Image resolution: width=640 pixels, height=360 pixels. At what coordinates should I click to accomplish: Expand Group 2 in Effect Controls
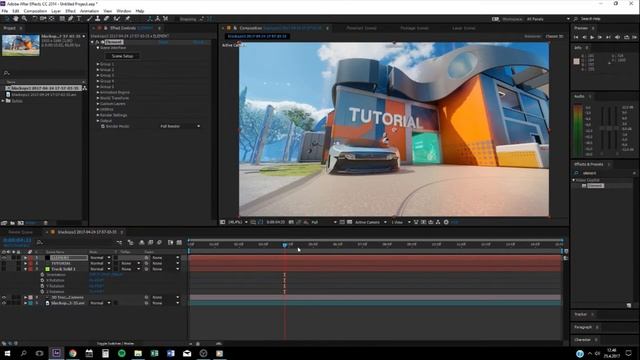(98, 70)
